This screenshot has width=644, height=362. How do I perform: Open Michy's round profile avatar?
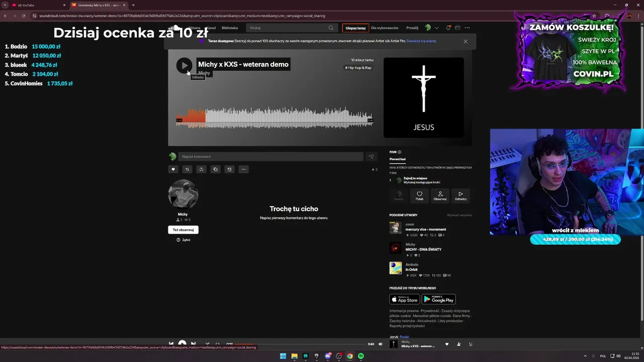coord(183,194)
